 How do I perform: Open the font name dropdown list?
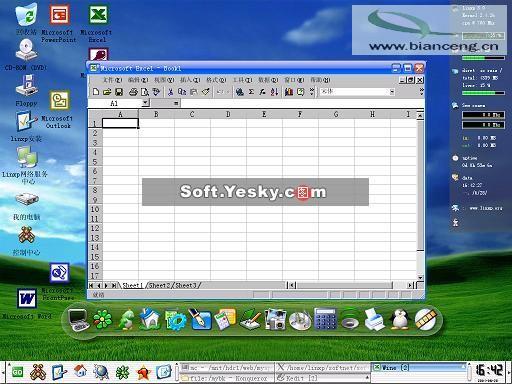tap(392, 92)
